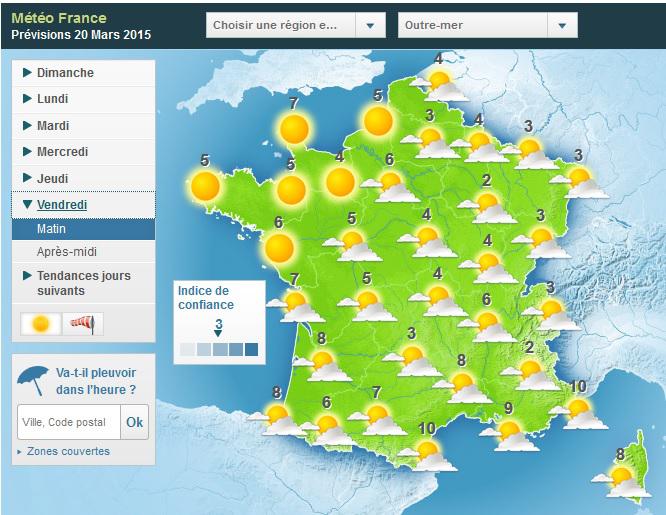Click inside the 'Ville, Code postal' field
The width and height of the screenshot is (666, 515).
[69, 422]
